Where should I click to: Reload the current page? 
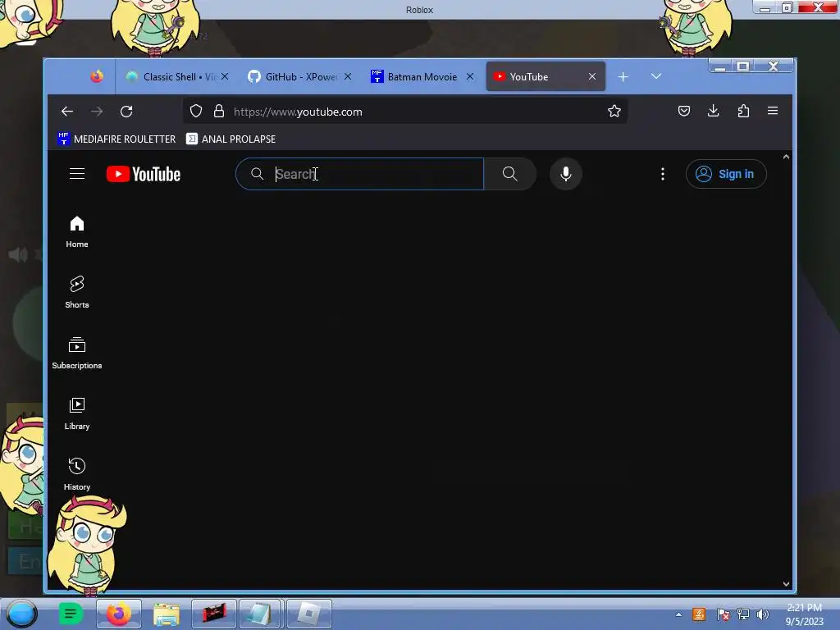click(x=126, y=112)
